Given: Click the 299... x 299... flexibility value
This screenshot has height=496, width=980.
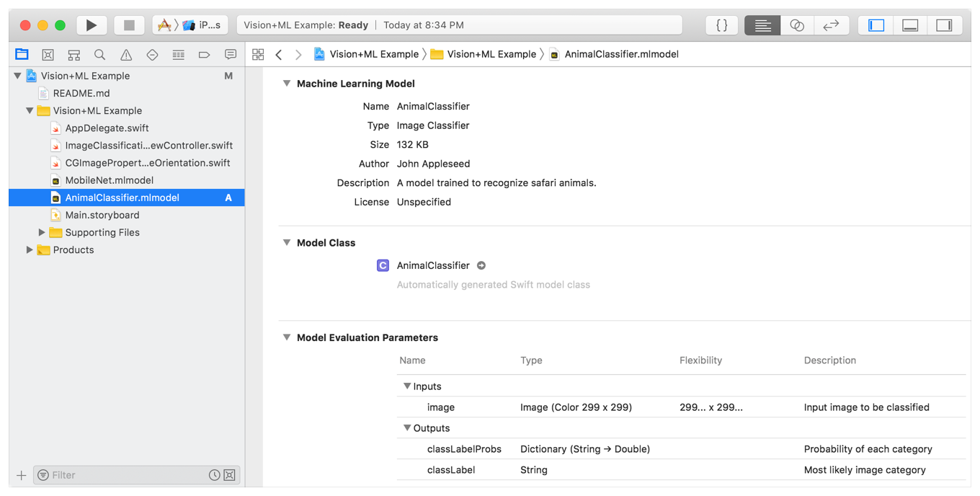Looking at the screenshot, I should point(711,407).
